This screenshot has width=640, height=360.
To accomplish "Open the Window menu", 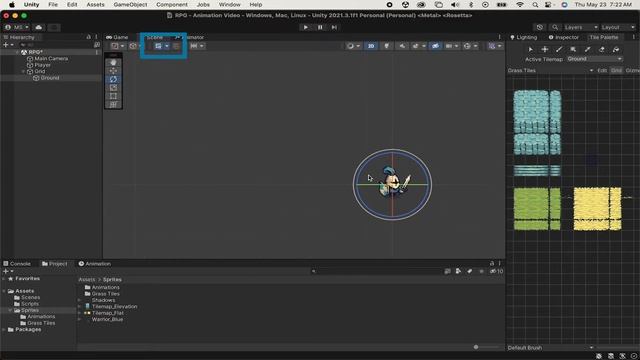I will point(229,4).
